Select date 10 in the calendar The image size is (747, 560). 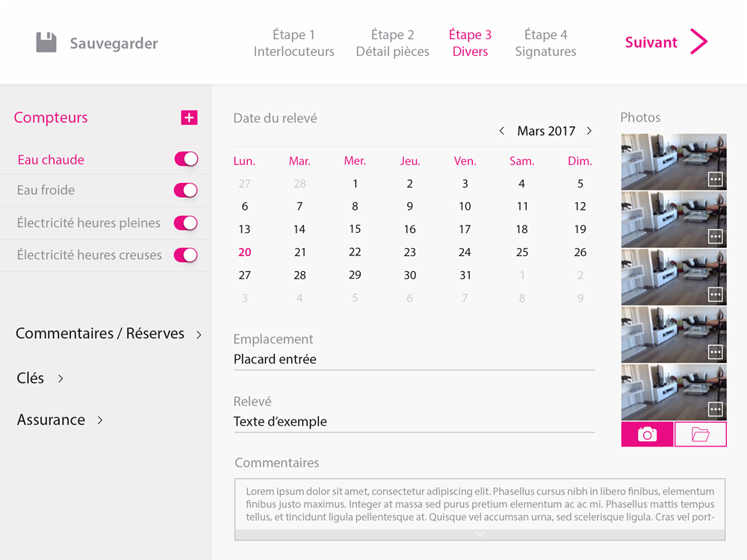465,206
